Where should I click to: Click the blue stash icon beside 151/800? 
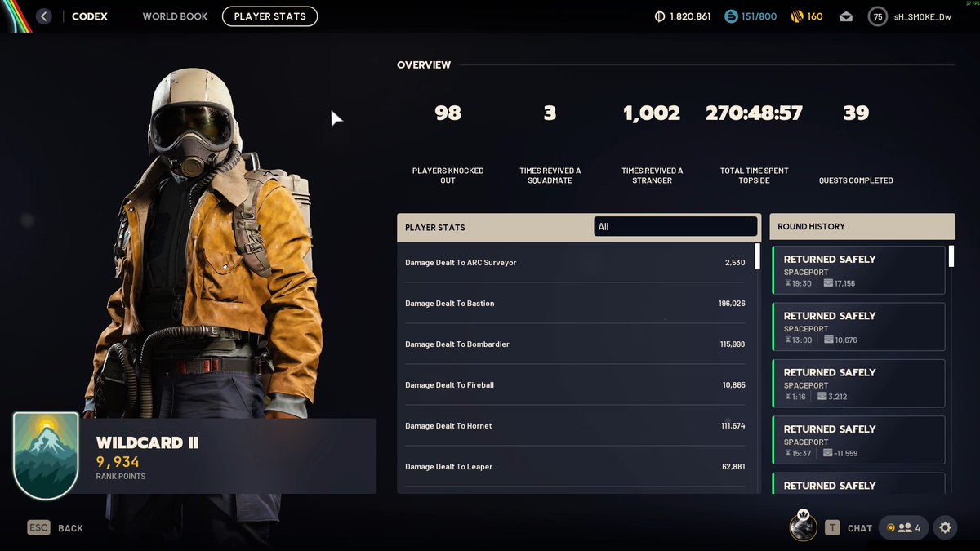click(x=731, y=16)
